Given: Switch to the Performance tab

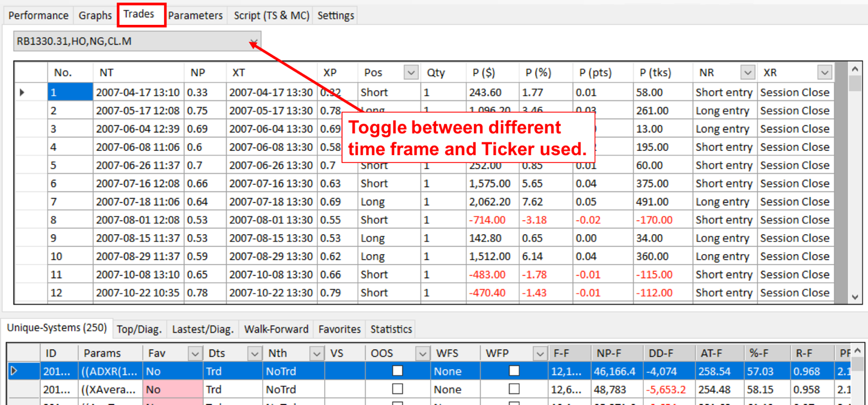Looking at the screenshot, I should click(38, 16).
